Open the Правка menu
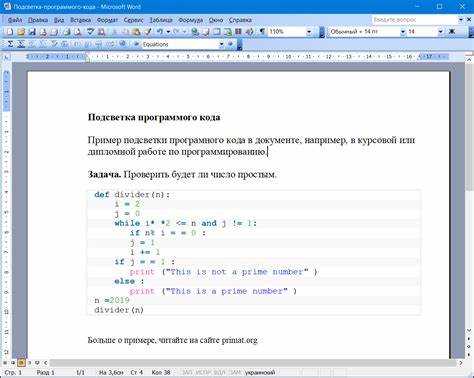474x378 pixels. click(x=38, y=20)
